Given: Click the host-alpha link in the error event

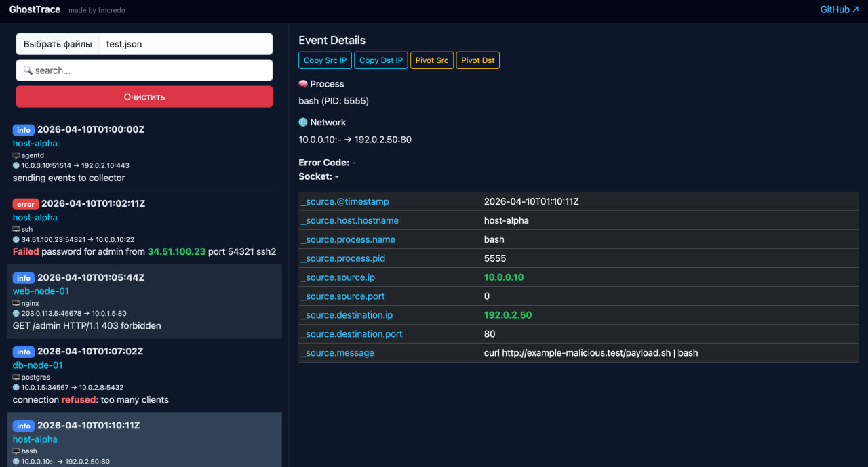Looking at the screenshot, I should [35, 218].
